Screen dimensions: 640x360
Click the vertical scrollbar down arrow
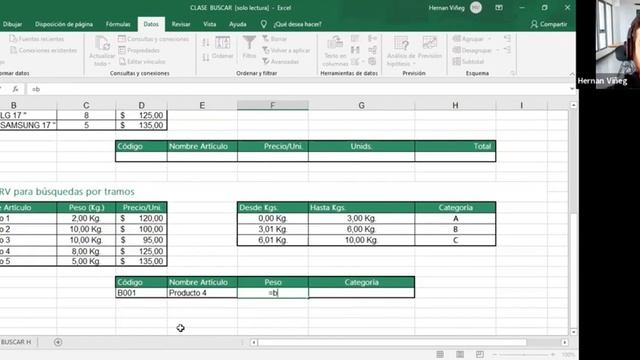(573, 332)
